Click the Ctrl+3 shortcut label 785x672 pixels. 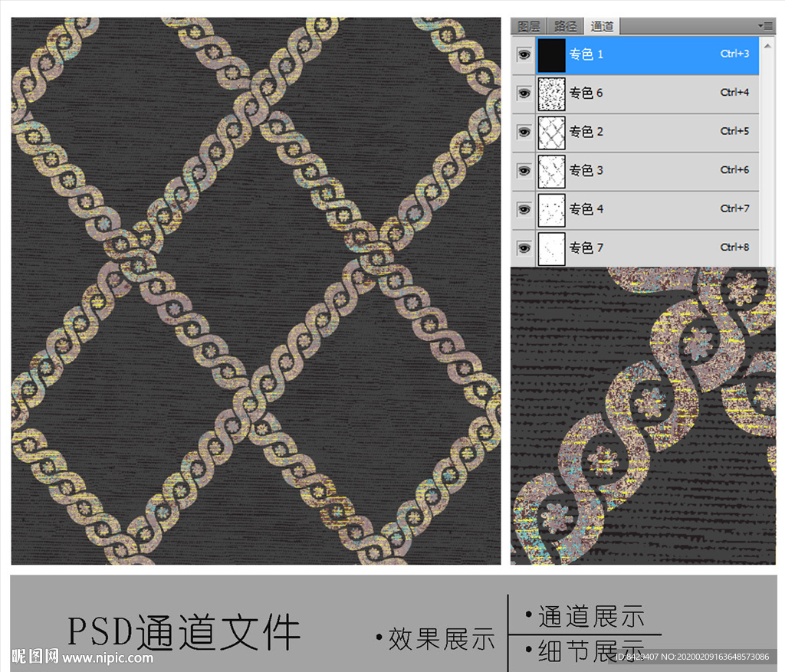[734, 54]
